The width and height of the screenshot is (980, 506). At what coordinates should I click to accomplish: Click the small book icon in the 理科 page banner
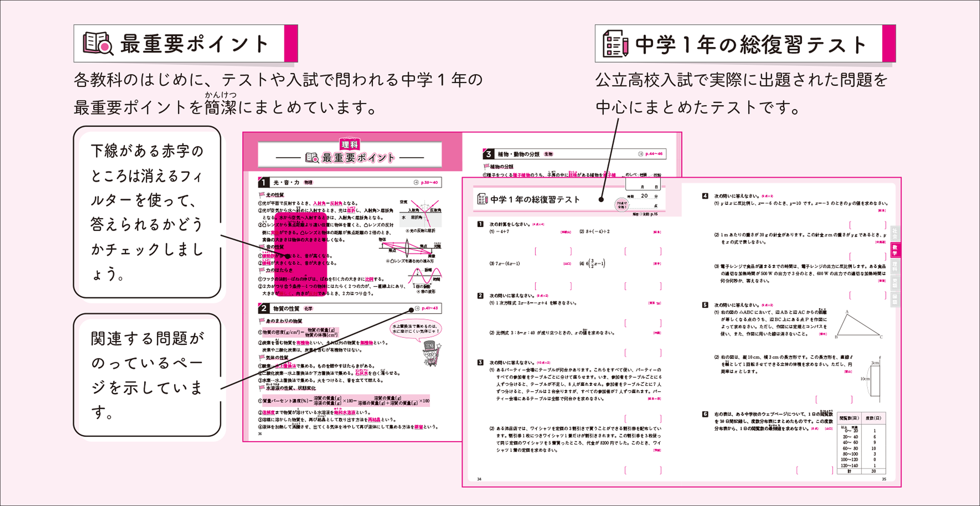[x=312, y=158]
